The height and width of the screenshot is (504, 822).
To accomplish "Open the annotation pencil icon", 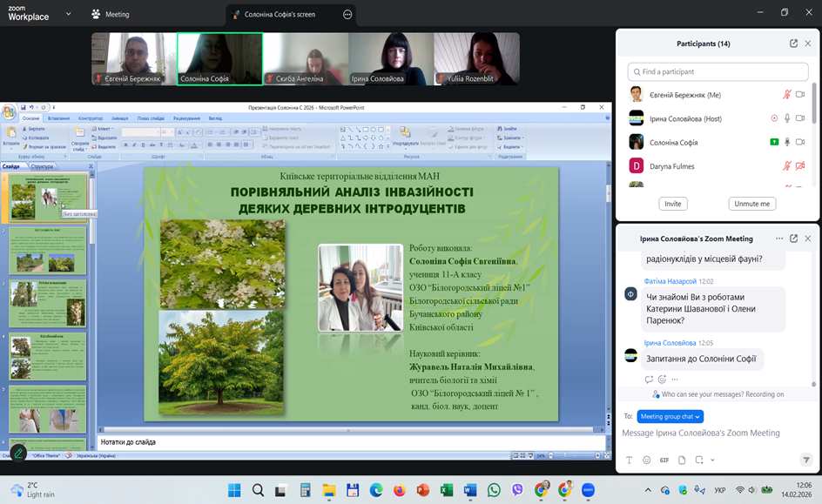I will pyautogui.click(x=17, y=453).
